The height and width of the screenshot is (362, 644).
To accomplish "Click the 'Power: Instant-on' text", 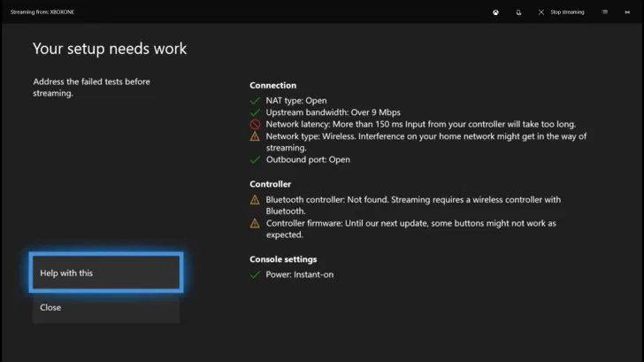I will coord(299,274).
